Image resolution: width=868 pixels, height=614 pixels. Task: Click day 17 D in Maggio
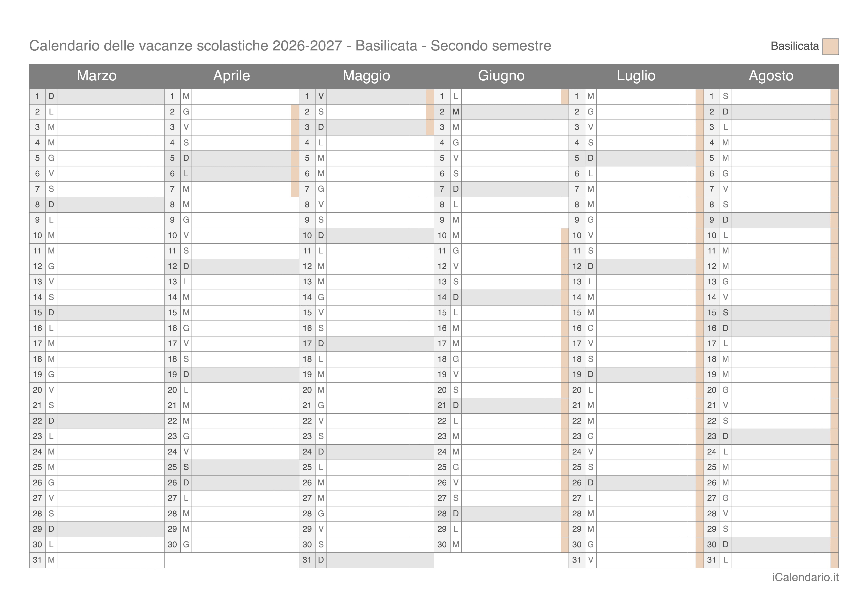coord(366,344)
